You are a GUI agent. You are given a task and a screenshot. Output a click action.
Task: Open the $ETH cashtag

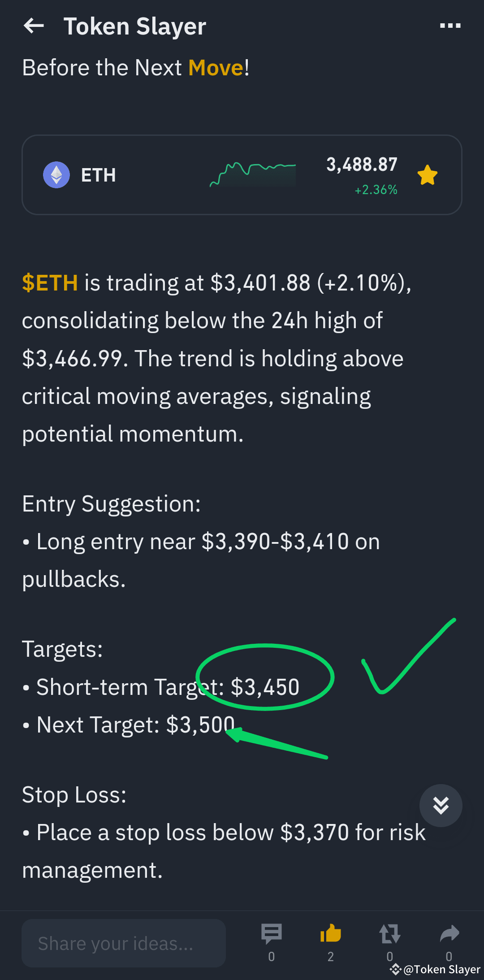(50, 282)
